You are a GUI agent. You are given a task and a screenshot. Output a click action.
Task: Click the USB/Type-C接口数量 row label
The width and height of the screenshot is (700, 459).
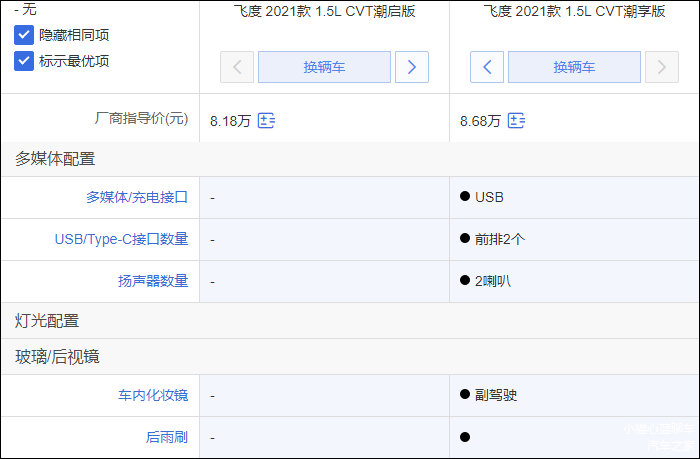121,239
